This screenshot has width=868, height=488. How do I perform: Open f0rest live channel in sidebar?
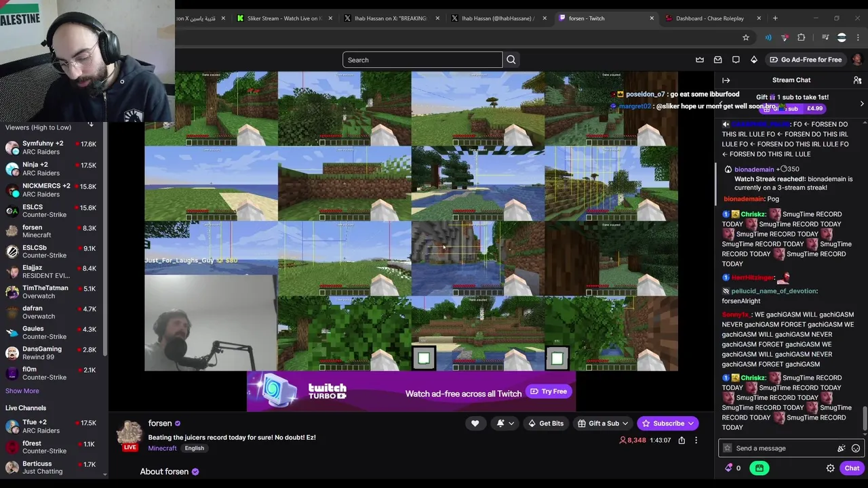(52, 447)
